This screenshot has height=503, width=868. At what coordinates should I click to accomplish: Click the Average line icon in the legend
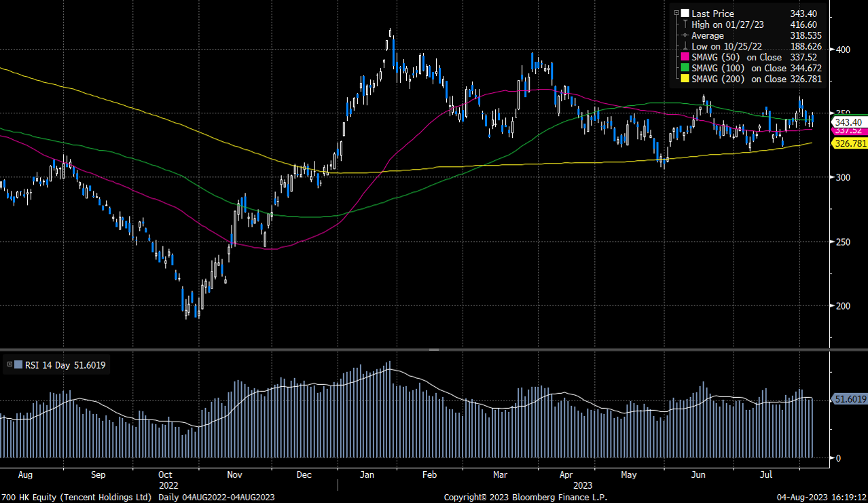[684, 35]
